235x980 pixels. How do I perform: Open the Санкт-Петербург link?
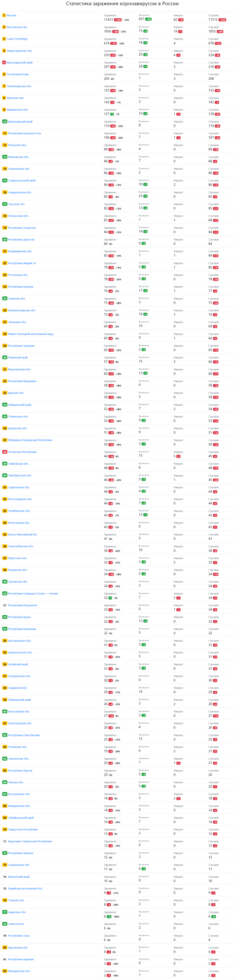tap(17, 39)
